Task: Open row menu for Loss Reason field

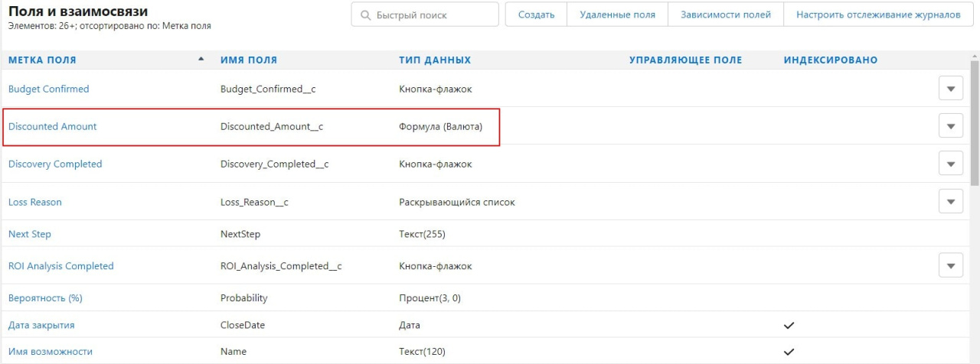Action: coord(950,202)
